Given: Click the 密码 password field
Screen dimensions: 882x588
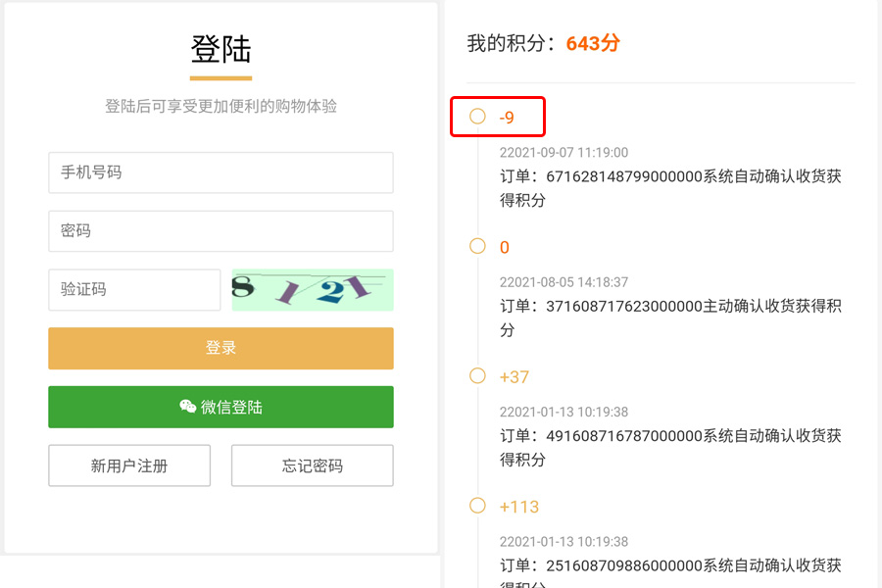Looking at the screenshot, I should [220, 231].
